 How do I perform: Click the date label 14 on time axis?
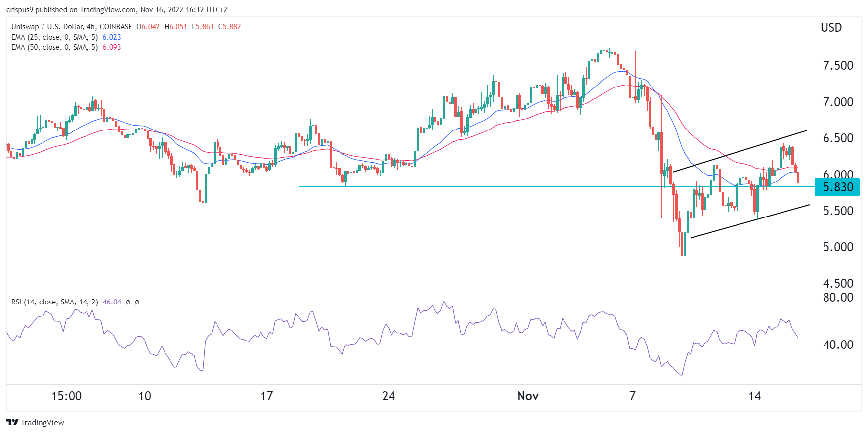(755, 396)
